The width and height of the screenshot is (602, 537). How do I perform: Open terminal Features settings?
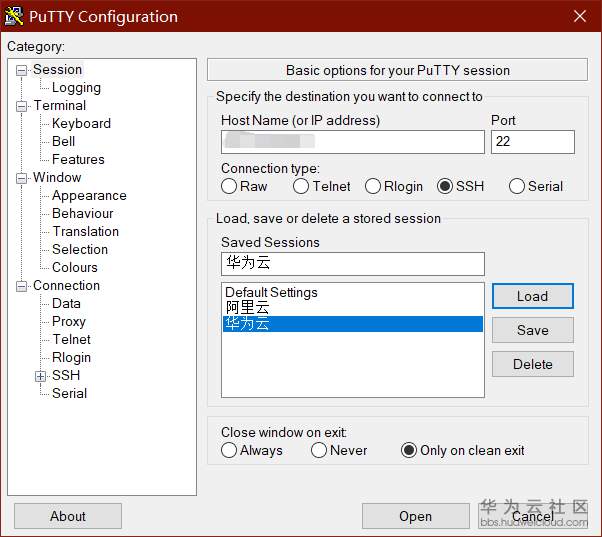(78, 160)
